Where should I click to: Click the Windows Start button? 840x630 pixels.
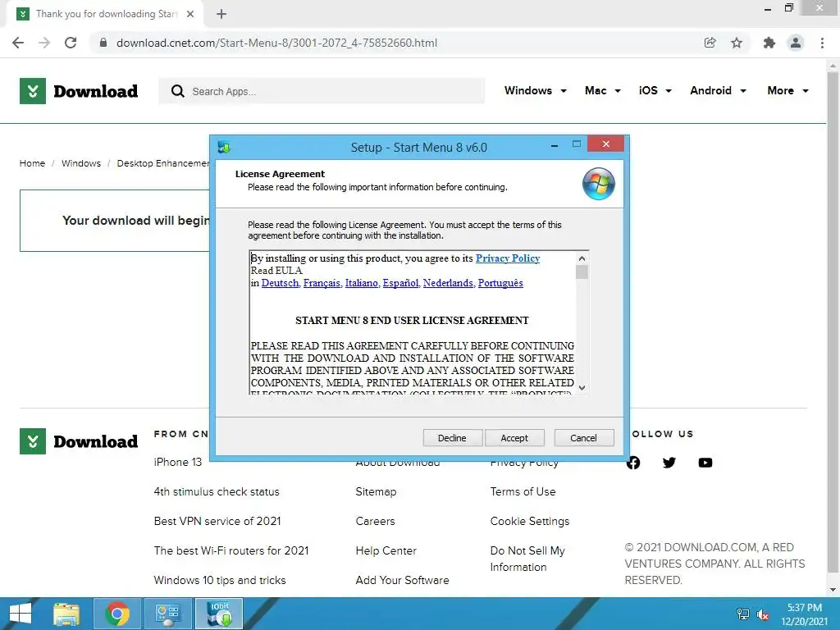click(21, 614)
